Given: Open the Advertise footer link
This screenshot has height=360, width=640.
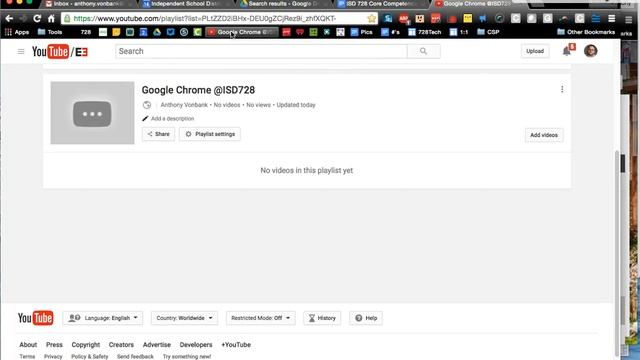Looking at the screenshot, I should 157,345.
